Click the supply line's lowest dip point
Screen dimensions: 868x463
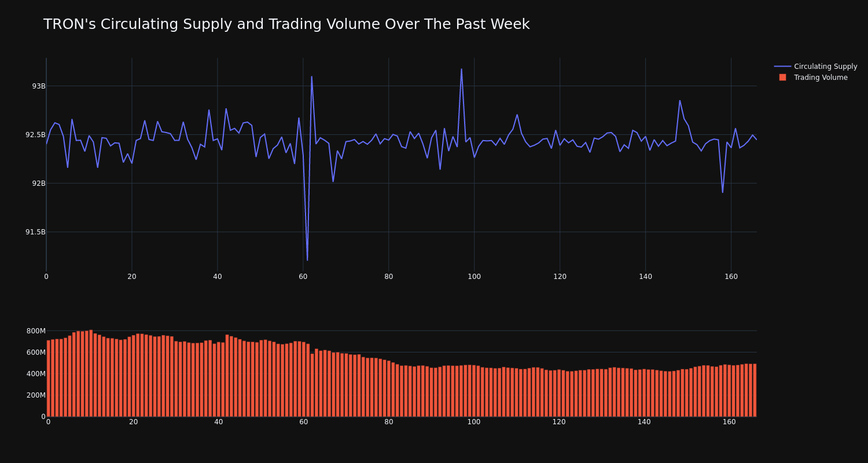tap(307, 260)
